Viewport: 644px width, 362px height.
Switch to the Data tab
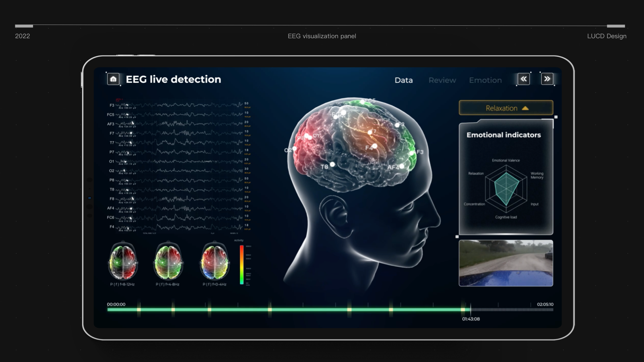[x=403, y=80]
